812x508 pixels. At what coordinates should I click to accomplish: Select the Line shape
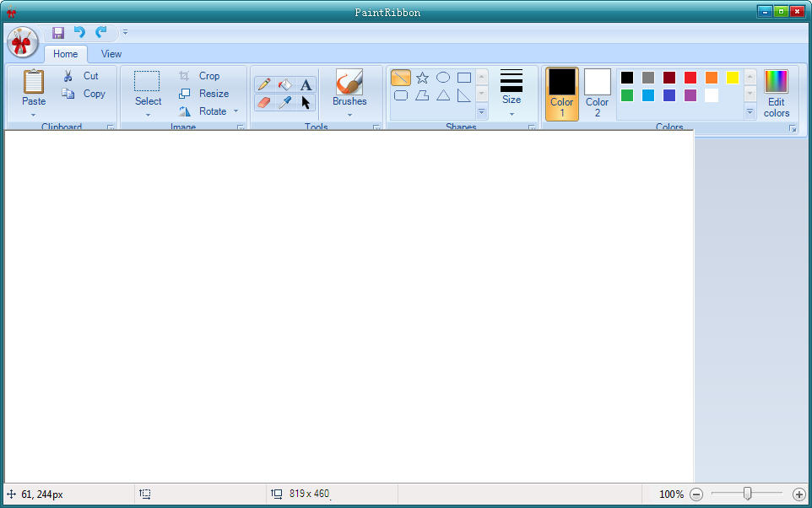coord(401,78)
